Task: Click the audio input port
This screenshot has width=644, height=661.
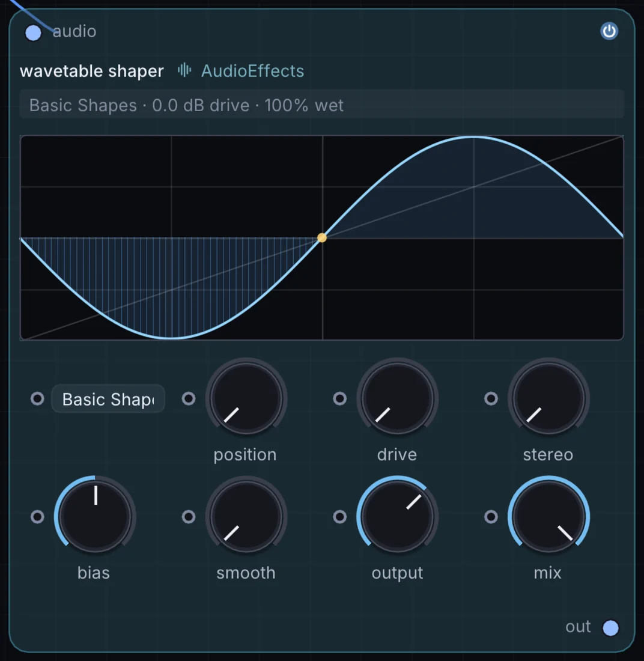Action: [x=33, y=33]
